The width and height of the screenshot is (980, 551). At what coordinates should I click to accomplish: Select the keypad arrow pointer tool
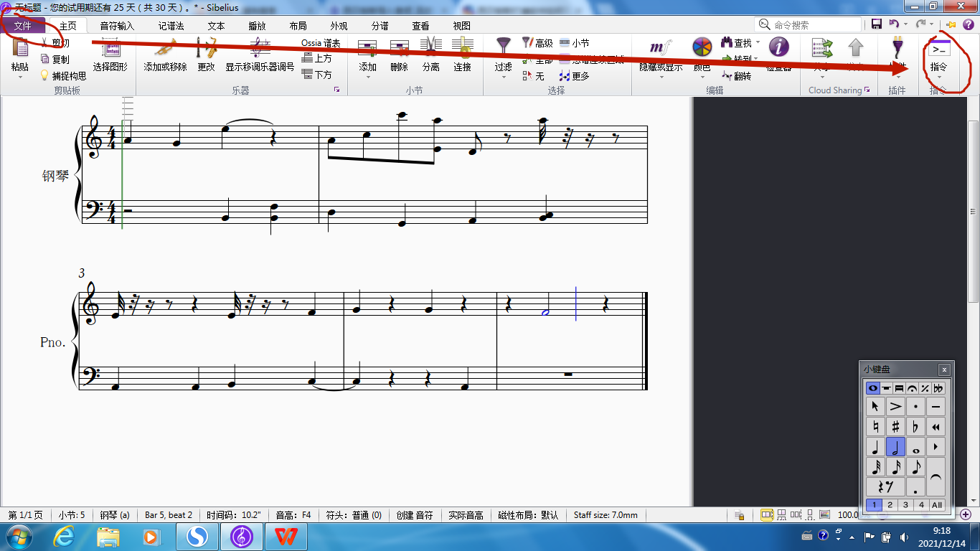click(875, 407)
